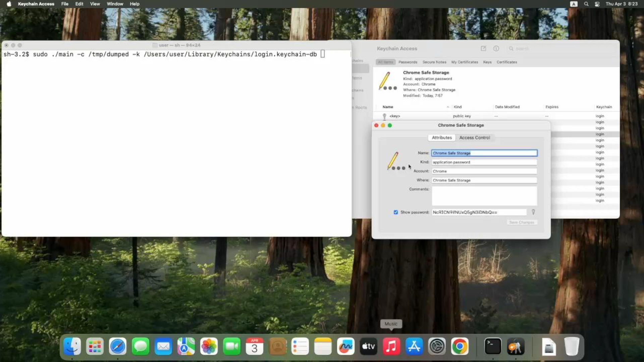Open the Apple menu
This screenshot has width=644, height=362.
pyautogui.click(x=9, y=4)
